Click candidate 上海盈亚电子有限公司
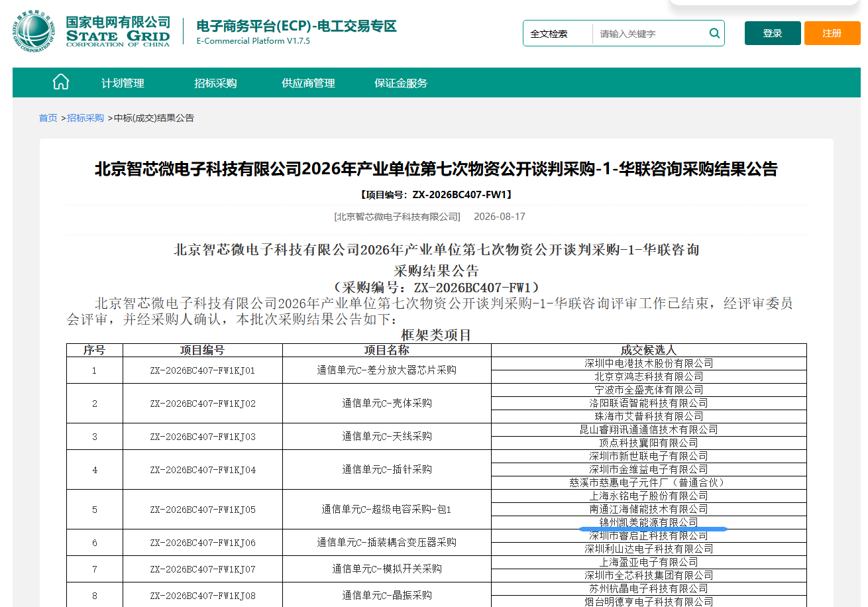Viewport: 868px width, 607px height. (x=649, y=562)
